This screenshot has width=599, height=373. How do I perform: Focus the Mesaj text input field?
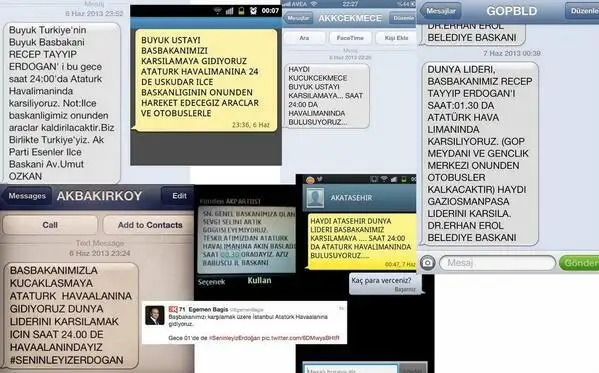click(x=497, y=263)
